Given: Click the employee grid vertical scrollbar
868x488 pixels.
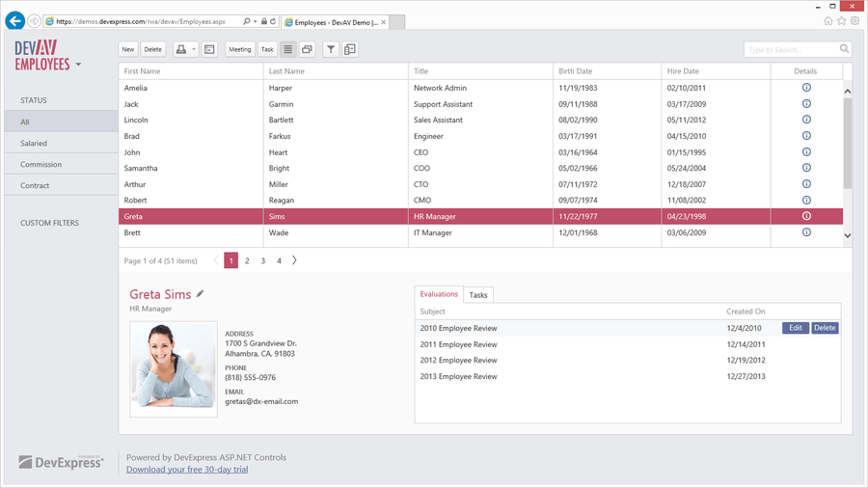Looking at the screenshot, I should click(848, 163).
